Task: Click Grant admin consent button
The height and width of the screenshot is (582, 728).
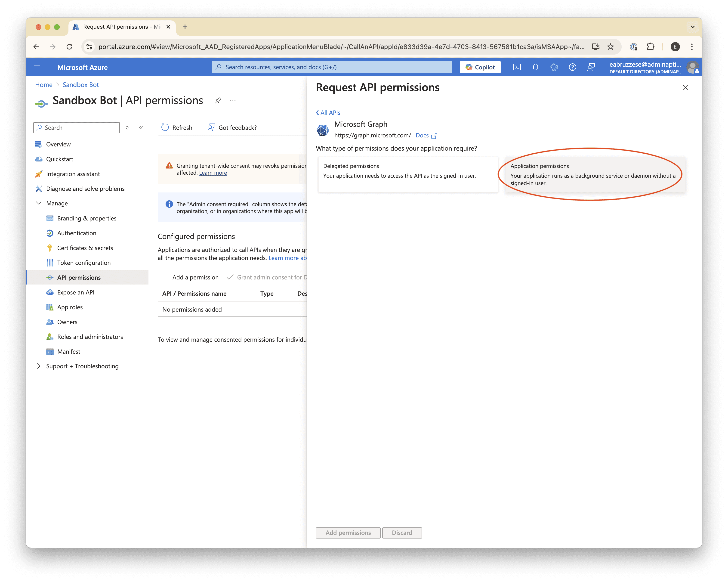Action: pos(267,277)
